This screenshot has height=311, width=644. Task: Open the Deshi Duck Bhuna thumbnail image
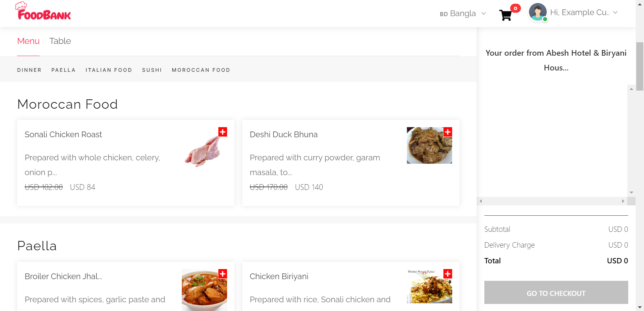click(429, 145)
